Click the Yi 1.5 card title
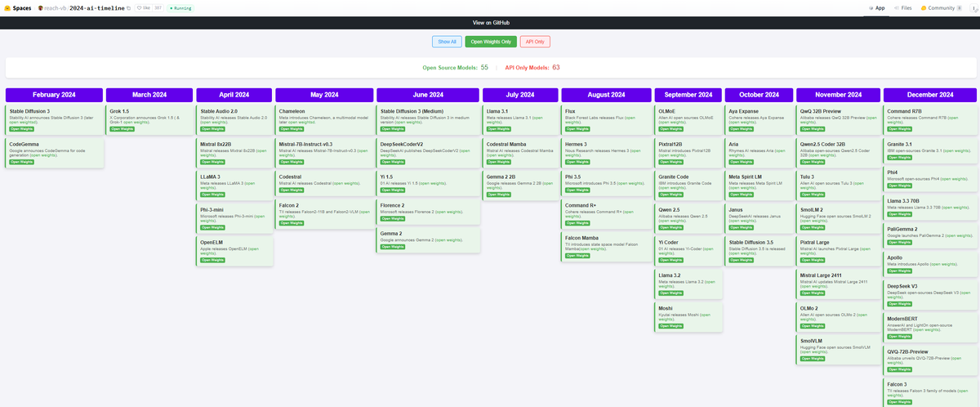 tap(387, 177)
